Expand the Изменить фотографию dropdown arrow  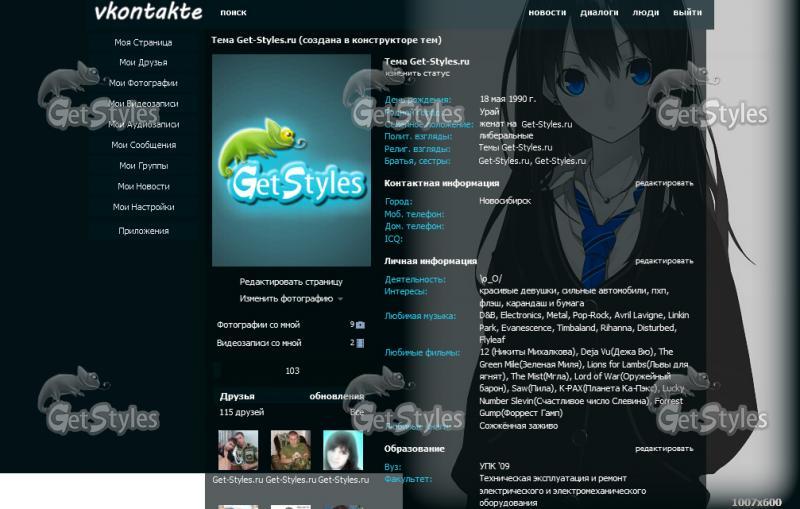340,299
